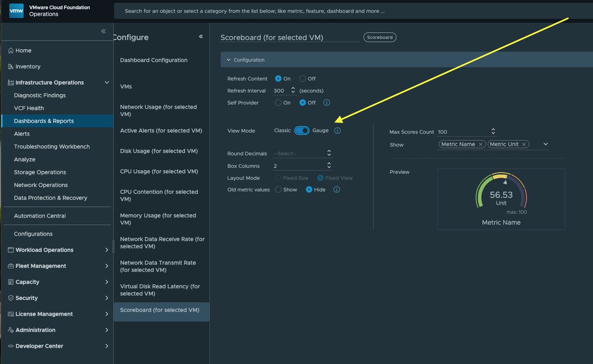This screenshot has height=364, width=593.
Task: Click the View Mode info icon
Action: [338, 130]
